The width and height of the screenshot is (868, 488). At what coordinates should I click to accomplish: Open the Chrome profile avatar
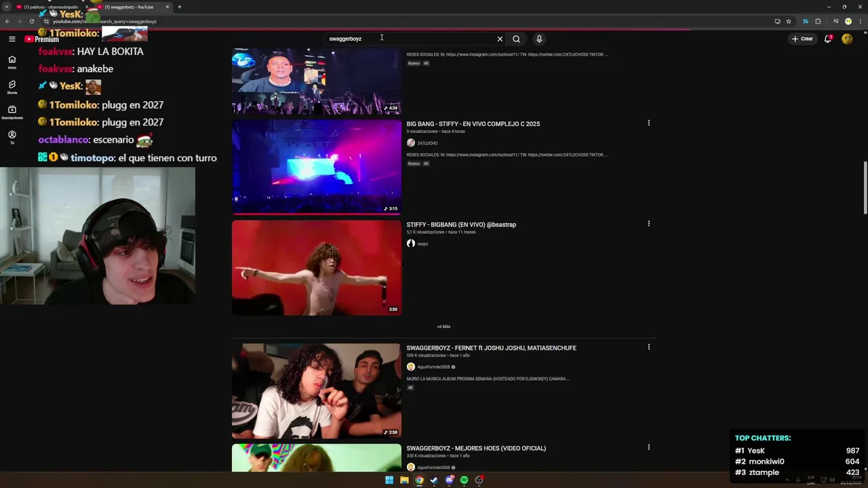848,21
